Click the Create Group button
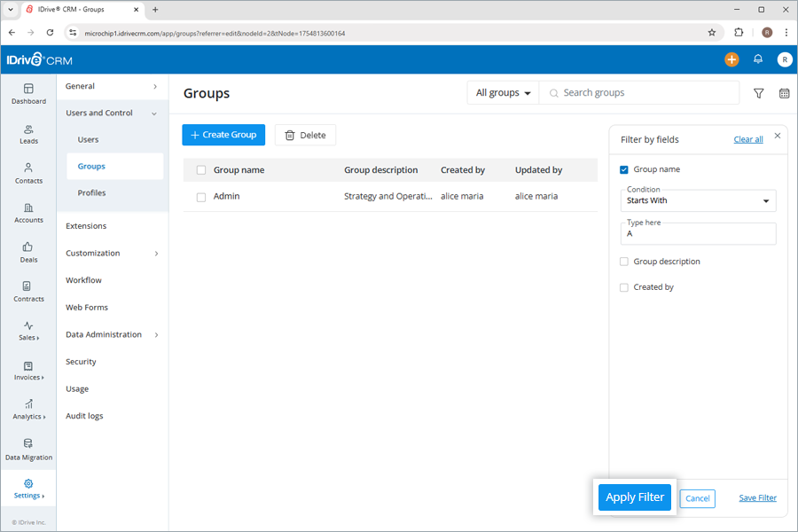Viewport: 798px width, 532px height. (x=223, y=135)
